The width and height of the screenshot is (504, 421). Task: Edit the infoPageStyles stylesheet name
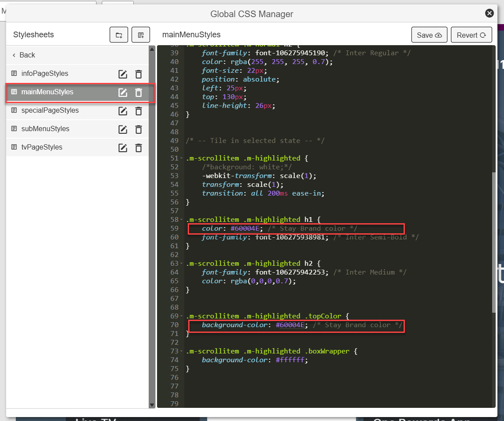[123, 74]
